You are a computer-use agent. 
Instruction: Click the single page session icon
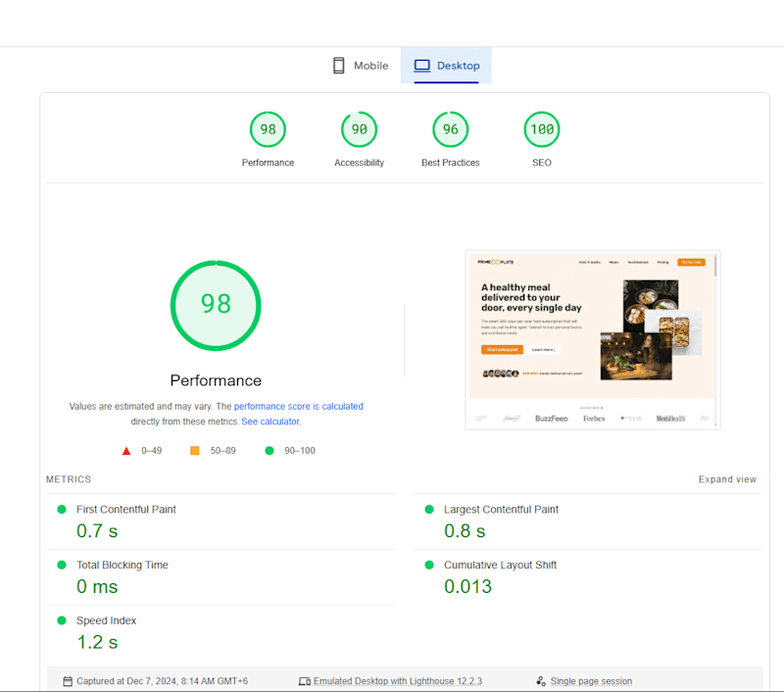(541, 681)
